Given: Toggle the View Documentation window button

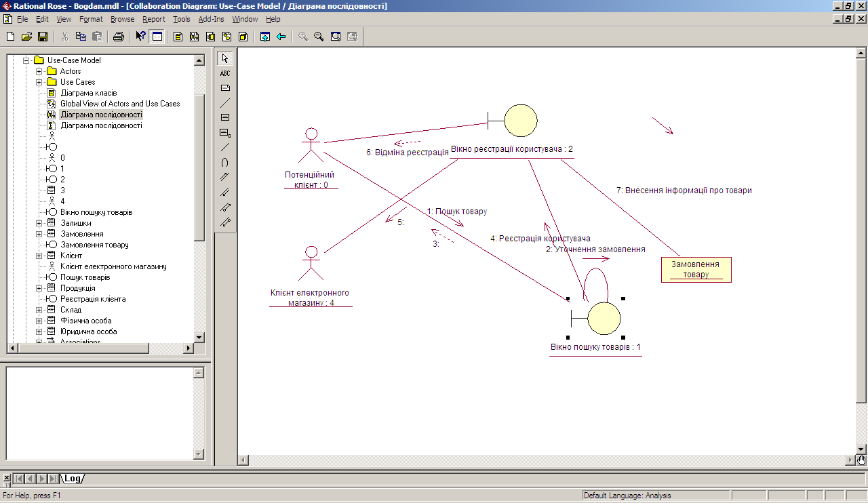Looking at the screenshot, I should point(157,37).
